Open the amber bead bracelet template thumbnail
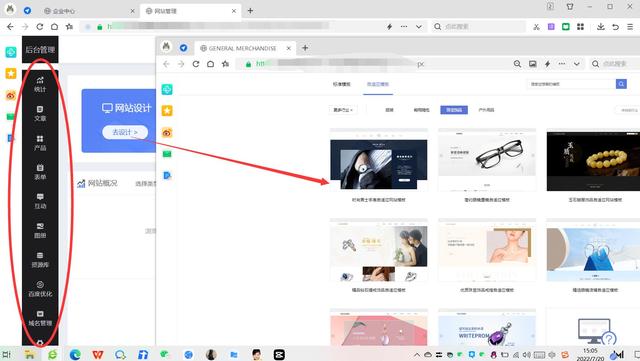The height and width of the screenshot is (361, 640). point(593,160)
